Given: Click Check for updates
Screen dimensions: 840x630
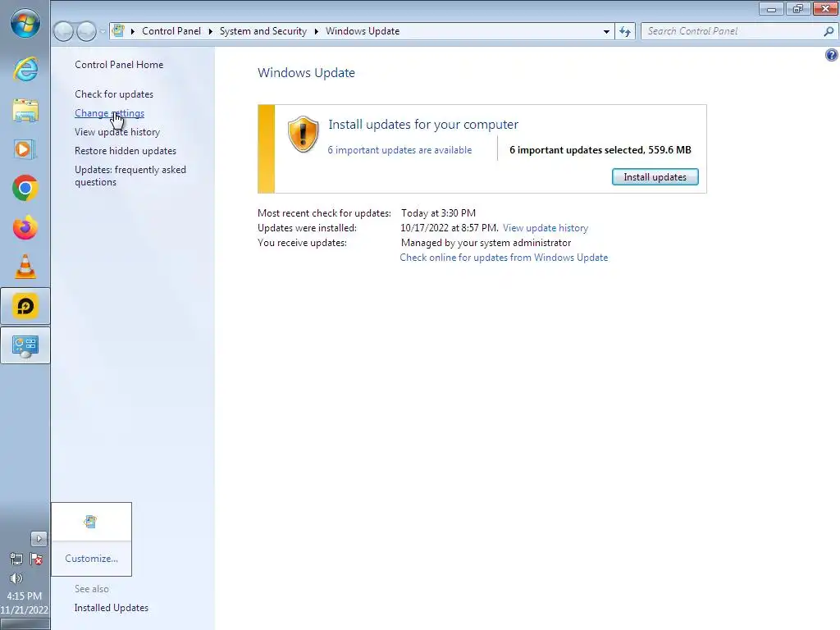Looking at the screenshot, I should click(x=114, y=94).
